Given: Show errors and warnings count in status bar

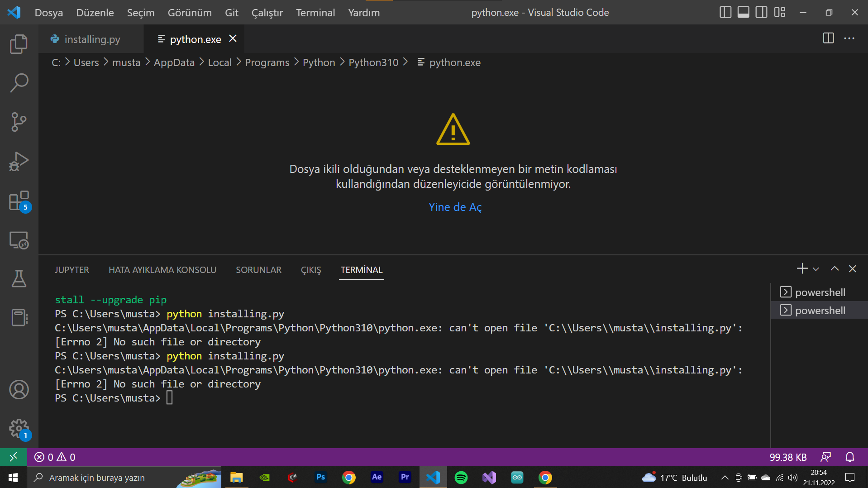Looking at the screenshot, I should point(55,457).
